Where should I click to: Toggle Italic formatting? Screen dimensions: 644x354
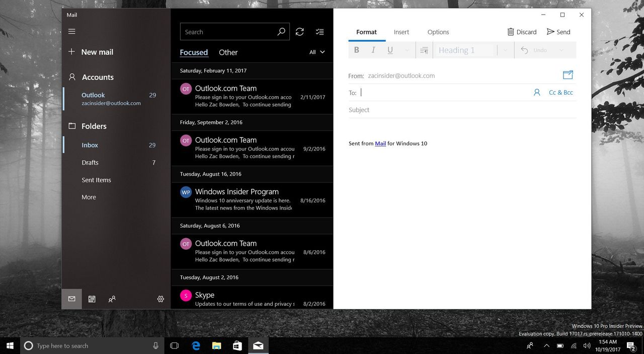(373, 50)
